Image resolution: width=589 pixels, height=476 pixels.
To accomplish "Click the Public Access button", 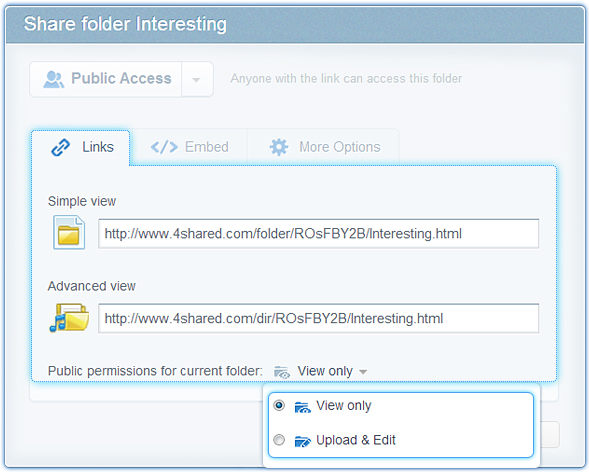I will pos(106,79).
